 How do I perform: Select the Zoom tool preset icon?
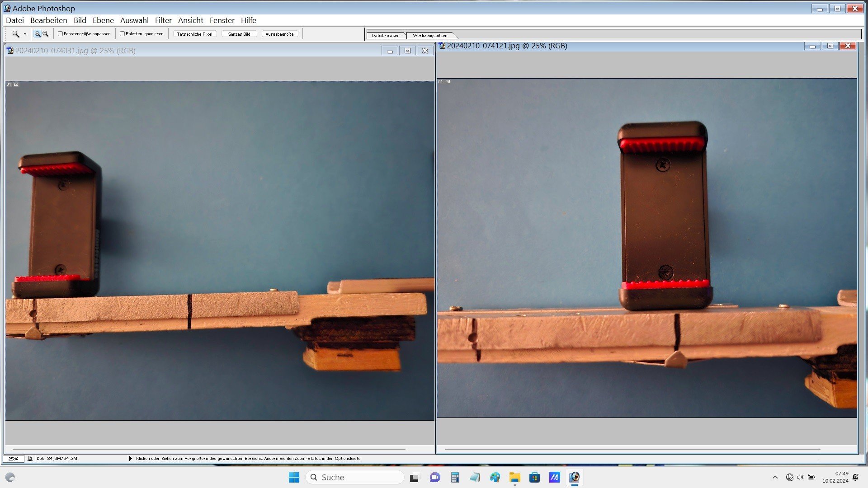click(16, 34)
